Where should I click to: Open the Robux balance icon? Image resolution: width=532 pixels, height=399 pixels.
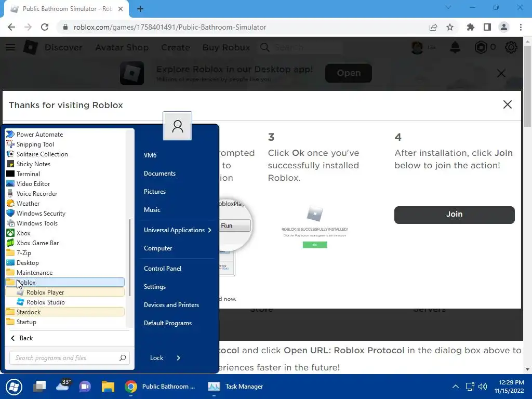pyautogui.click(x=481, y=47)
